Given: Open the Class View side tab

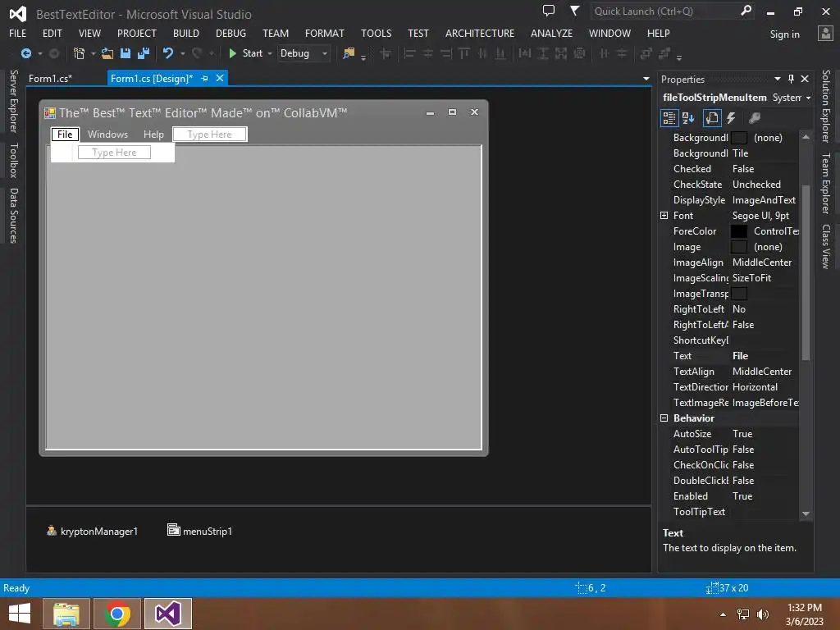Looking at the screenshot, I should 825,246.
